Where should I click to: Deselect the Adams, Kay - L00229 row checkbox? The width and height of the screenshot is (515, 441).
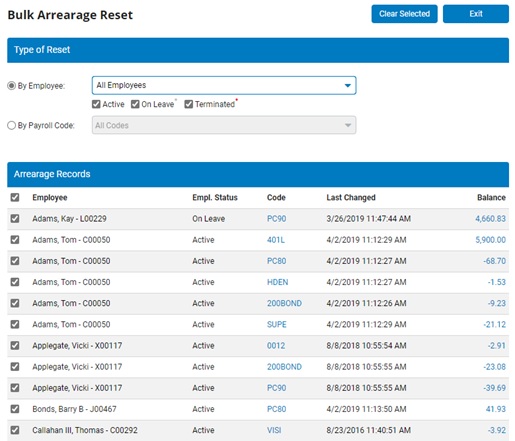(x=15, y=218)
